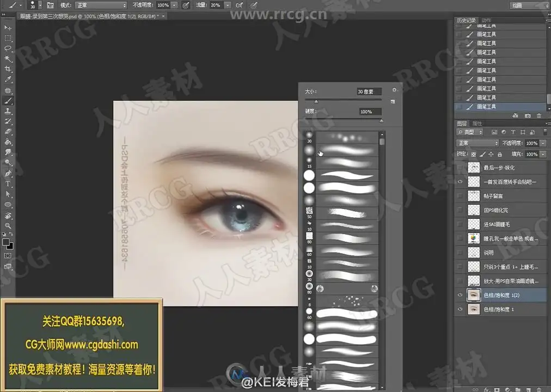The image size is (551, 392).
Task: Click the history snapshot camera icon
Action: [528, 115]
